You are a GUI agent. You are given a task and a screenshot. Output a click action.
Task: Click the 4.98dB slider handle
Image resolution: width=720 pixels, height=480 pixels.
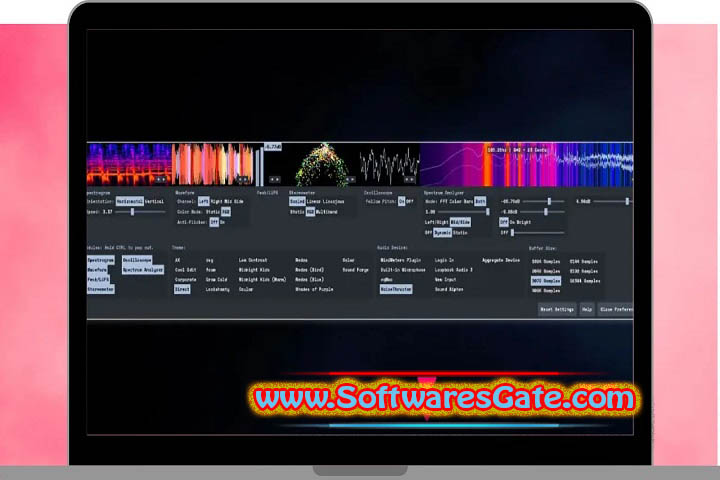click(x=627, y=202)
